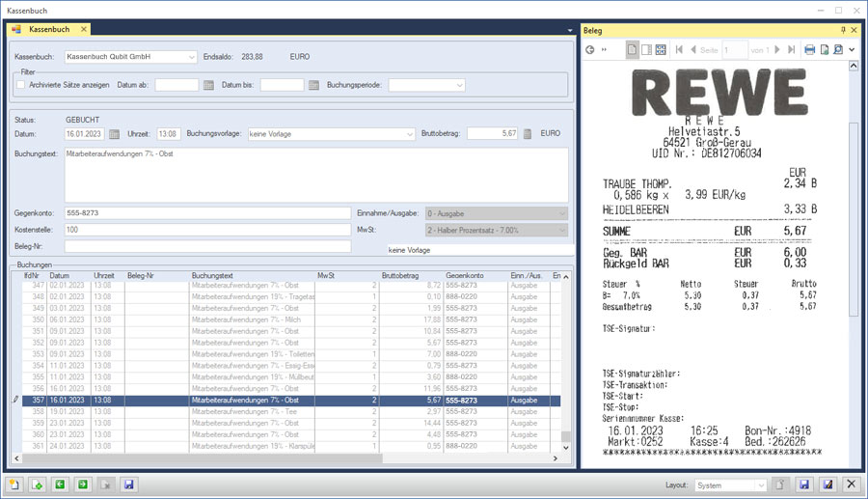Enable Archivierte Sätze anzeigen checkbox
The image size is (868, 499).
20,85
